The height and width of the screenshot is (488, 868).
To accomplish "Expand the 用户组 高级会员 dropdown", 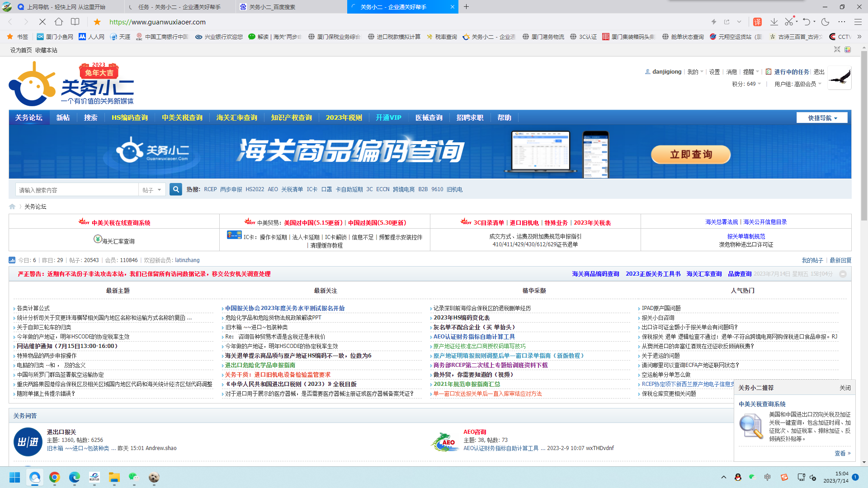I will tap(798, 84).
